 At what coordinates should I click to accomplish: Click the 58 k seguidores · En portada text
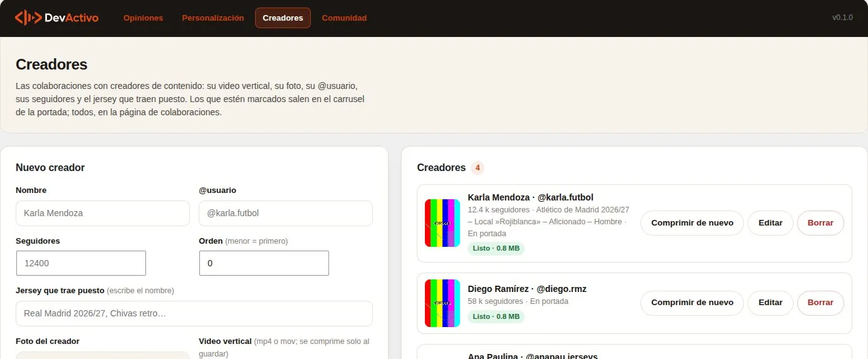[518, 301]
